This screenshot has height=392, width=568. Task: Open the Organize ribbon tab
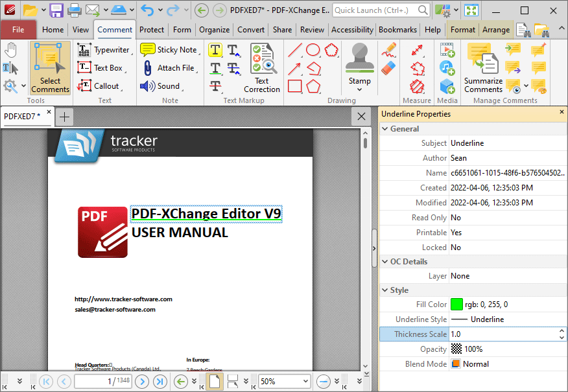[214, 30]
